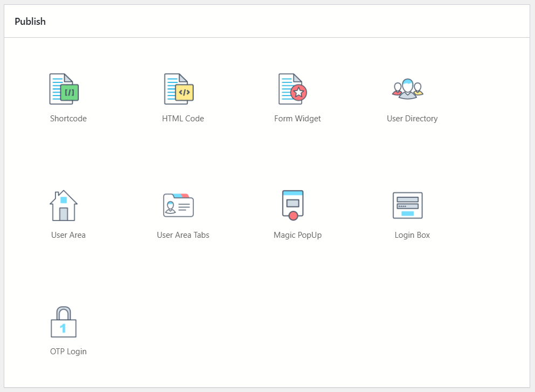Open the User Area Tabs card icon

tap(179, 205)
